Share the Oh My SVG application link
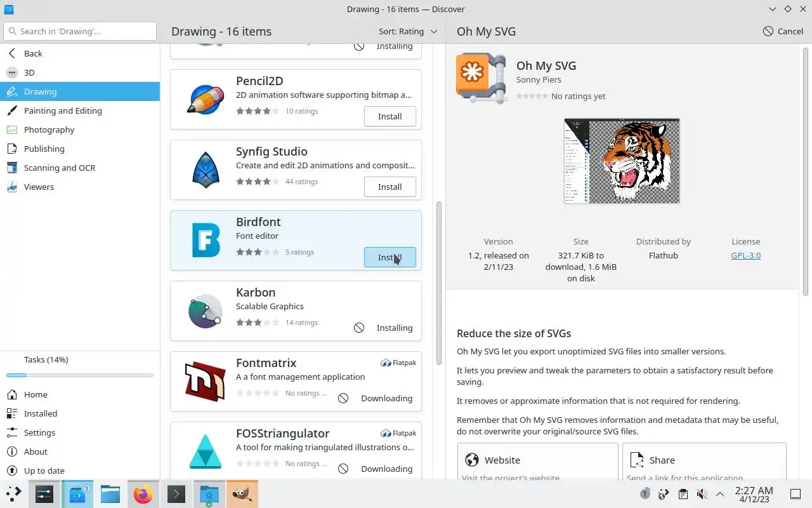Viewport: 812px width, 508px height. (x=704, y=462)
